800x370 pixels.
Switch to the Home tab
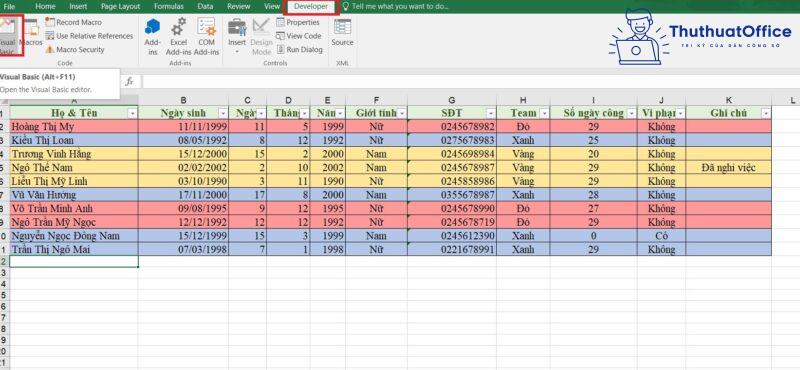(45, 6)
